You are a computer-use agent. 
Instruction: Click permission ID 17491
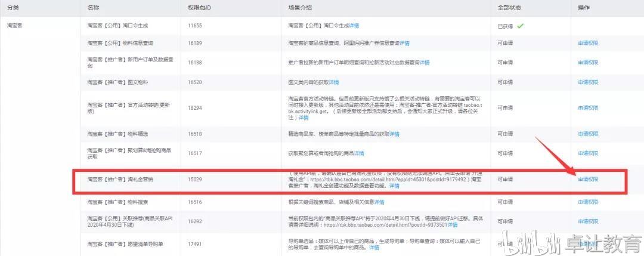pyautogui.click(x=194, y=244)
